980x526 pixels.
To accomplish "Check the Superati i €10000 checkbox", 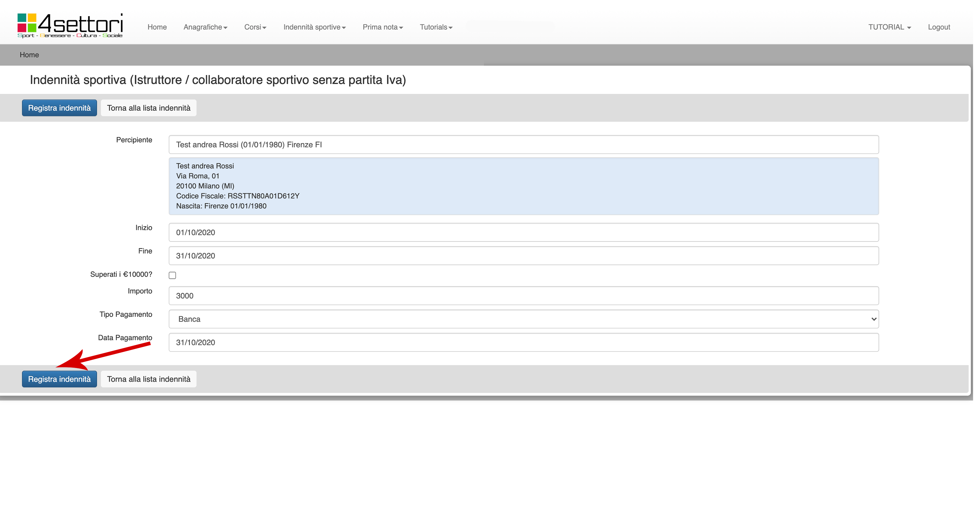I will click(172, 275).
